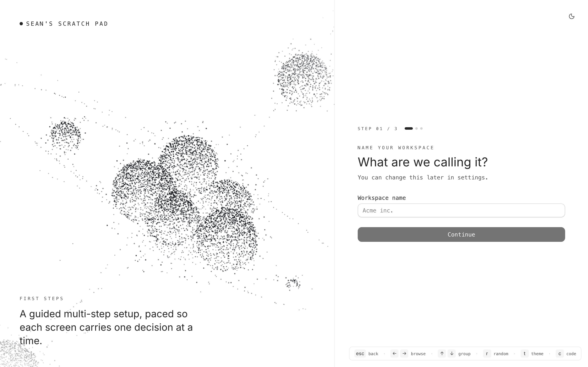This screenshot has height=367, width=588.
Task: Click the up arrow group key
Action: click(x=442, y=353)
